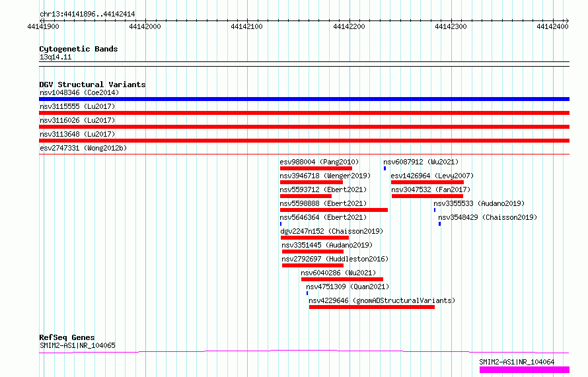
Task: Click ruler position 44142200
Action: (x=349, y=26)
